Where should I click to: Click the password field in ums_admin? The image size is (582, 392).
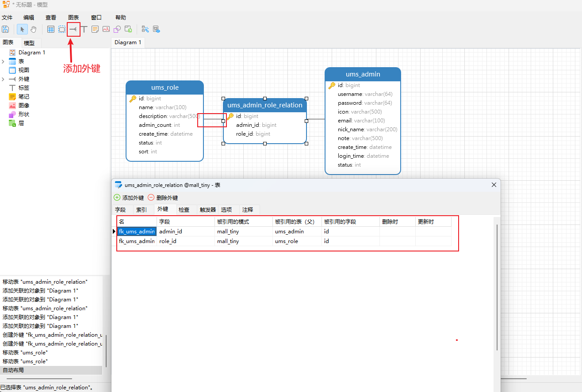[365, 103]
